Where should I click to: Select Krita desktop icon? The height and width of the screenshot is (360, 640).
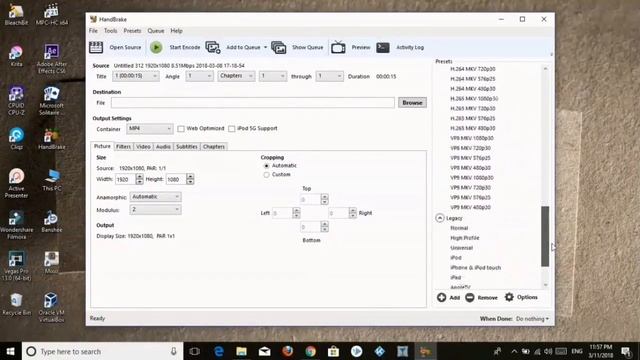click(x=16, y=56)
